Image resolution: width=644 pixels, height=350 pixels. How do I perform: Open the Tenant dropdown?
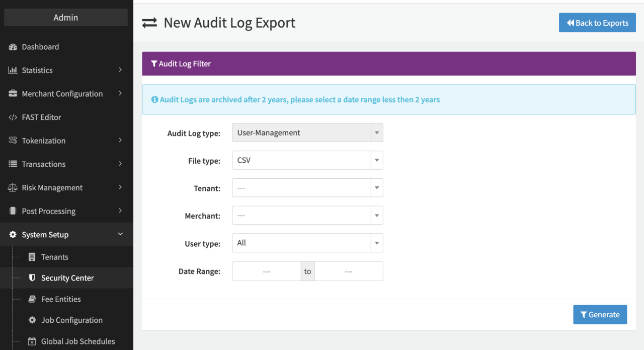[x=307, y=188]
